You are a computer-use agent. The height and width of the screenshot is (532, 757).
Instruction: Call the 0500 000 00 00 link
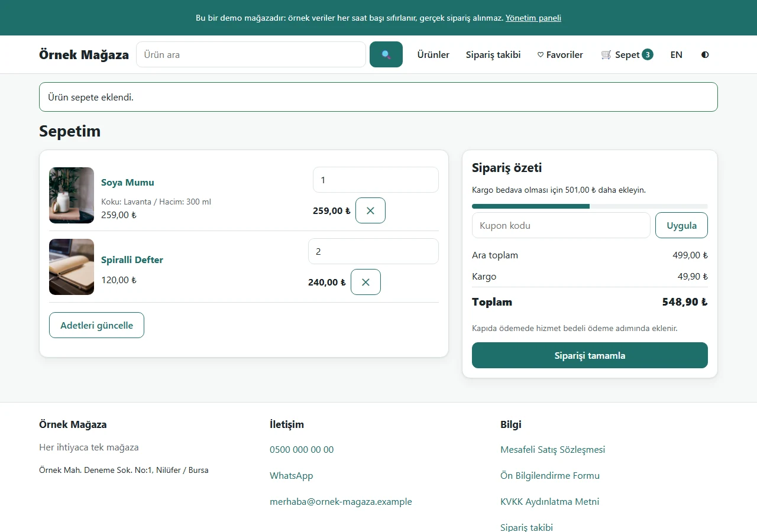click(x=302, y=449)
